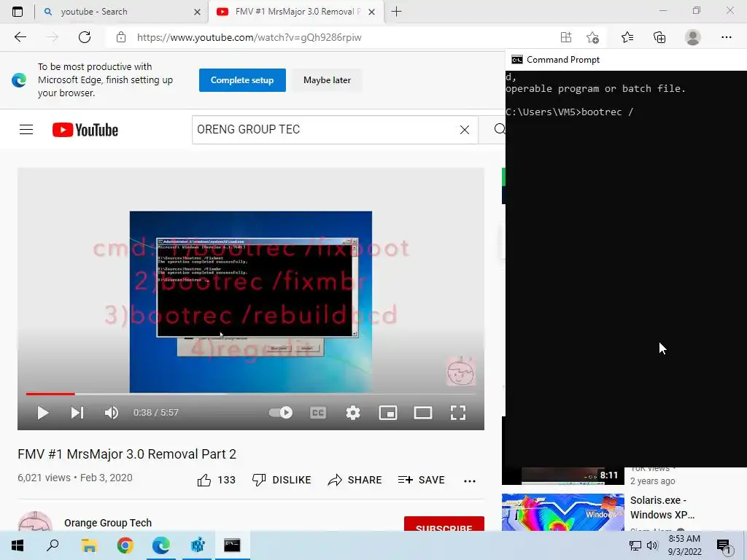Open Edge profile avatar
Image resolution: width=747 pixels, height=560 pixels.
pos(693,37)
